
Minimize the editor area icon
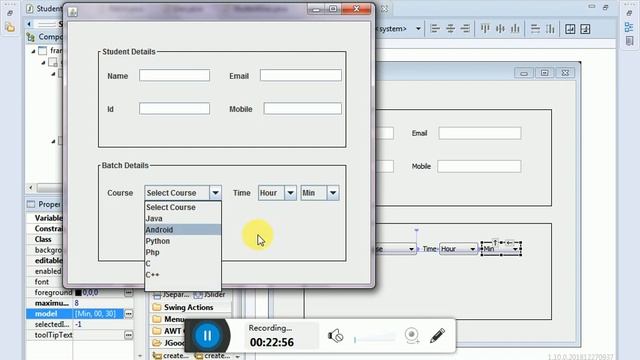pyautogui.click(x=592, y=7)
